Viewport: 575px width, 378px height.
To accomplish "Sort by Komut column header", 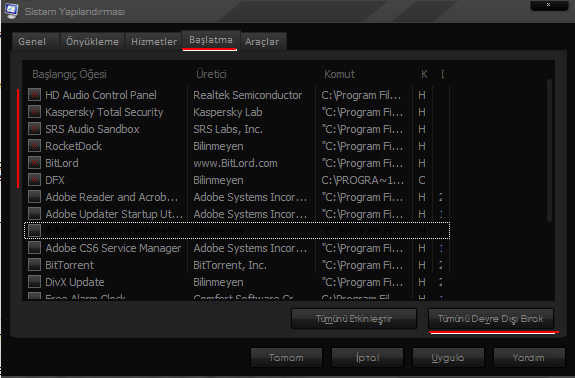I will (x=339, y=74).
